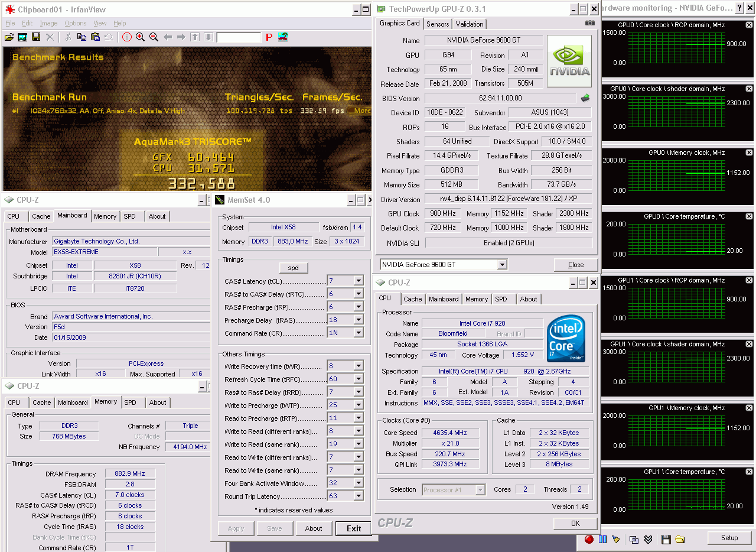Open the Four Bank Activate Window dropdown
The width and height of the screenshot is (756, 552).
pos(358,483)
